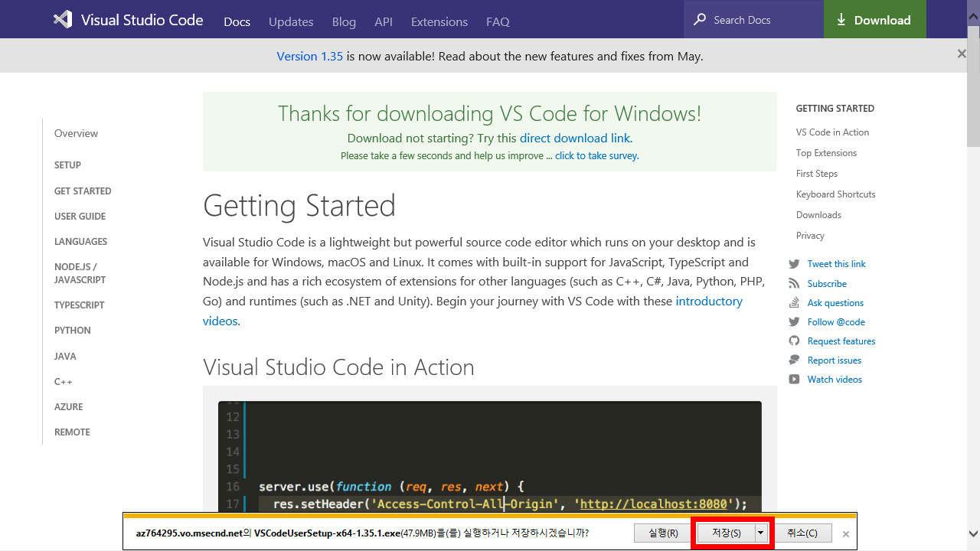Expand the NODE.JS / JAVASCRIPT section
The height and width of the screenshot is (551, 980).
(80, 273)
